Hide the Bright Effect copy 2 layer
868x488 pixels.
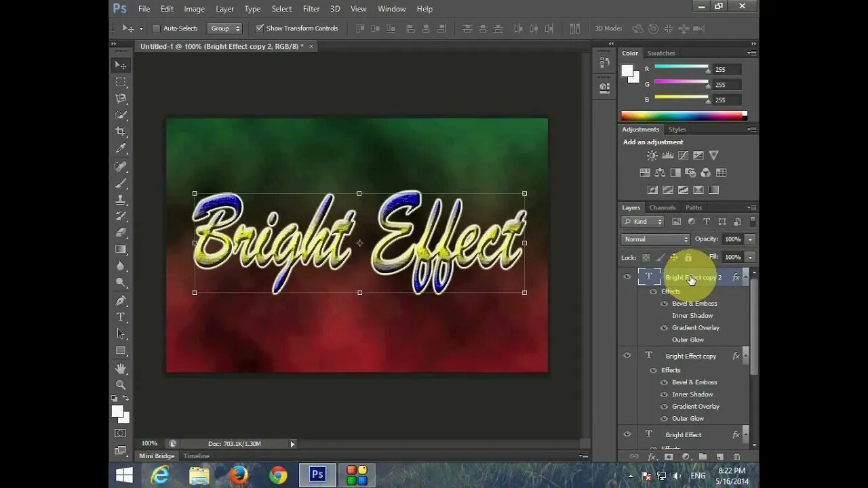pyautogui.click(x=627, y=277)
